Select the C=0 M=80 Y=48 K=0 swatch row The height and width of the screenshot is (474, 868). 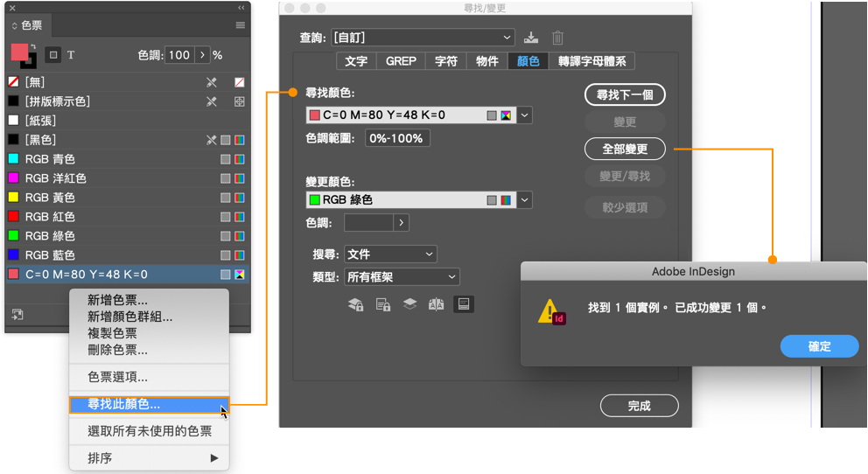point(128,275)
